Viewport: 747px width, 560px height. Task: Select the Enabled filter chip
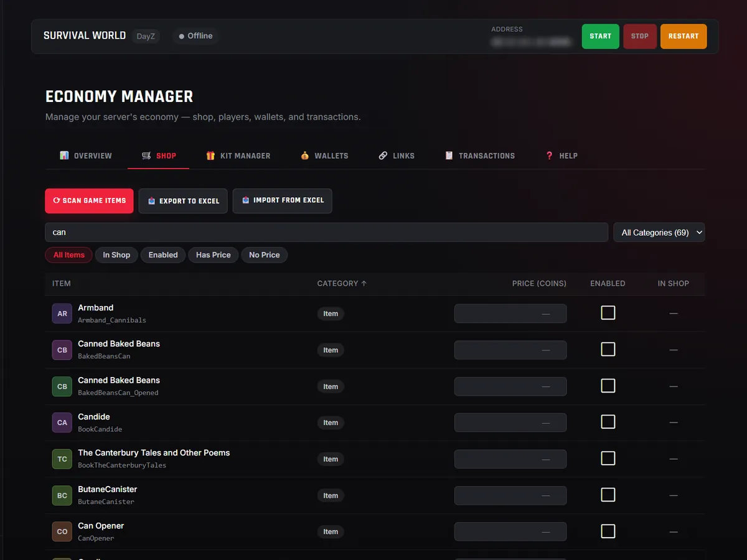tap(163, 255)
